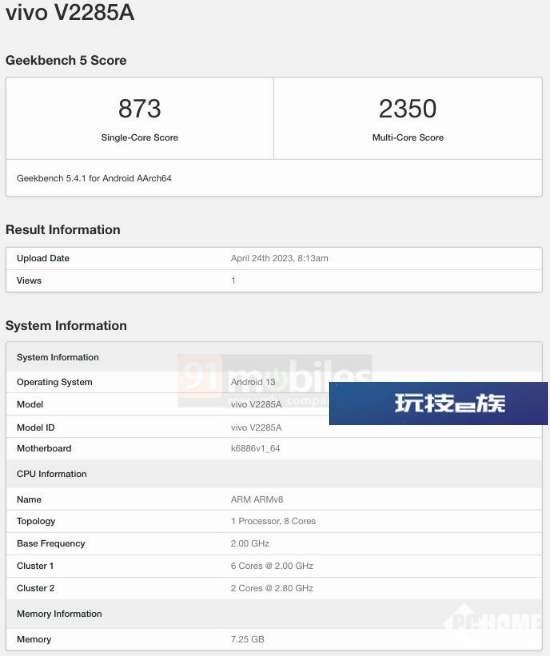Select the ARM ARMv8 value
550x656 pixels.
[x=257, y=500]
